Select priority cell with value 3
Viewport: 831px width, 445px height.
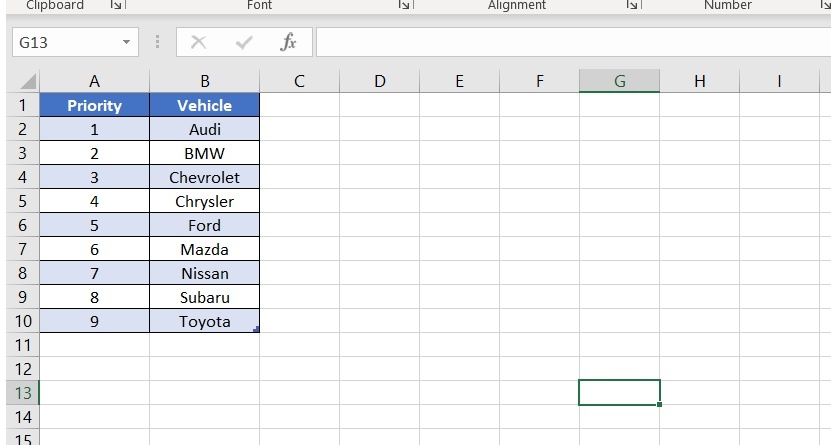tap(94, 177)
